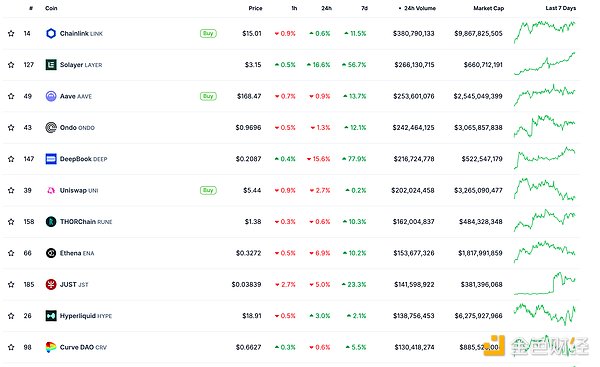Open the Curve DAO CRV link

pyautogui.click(x=83, y=347)
